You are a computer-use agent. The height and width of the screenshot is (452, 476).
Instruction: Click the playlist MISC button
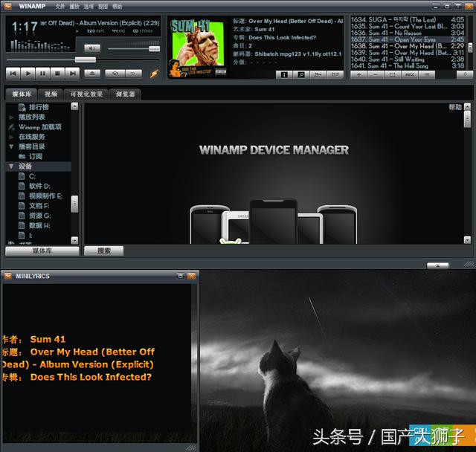410,74
